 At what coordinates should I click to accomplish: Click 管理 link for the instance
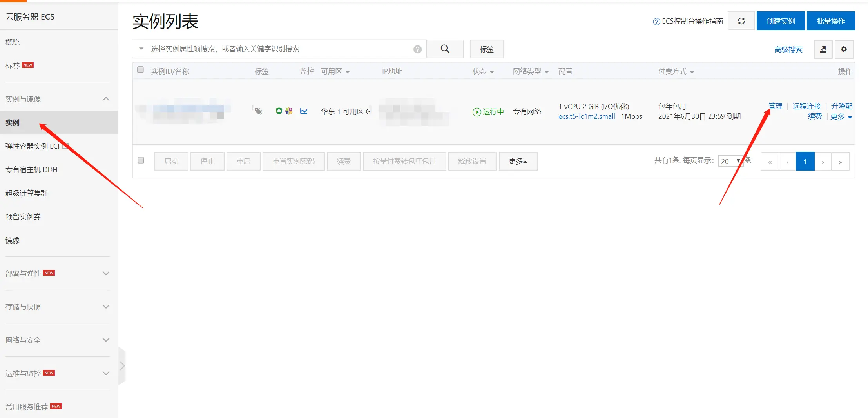pos(775,106)
